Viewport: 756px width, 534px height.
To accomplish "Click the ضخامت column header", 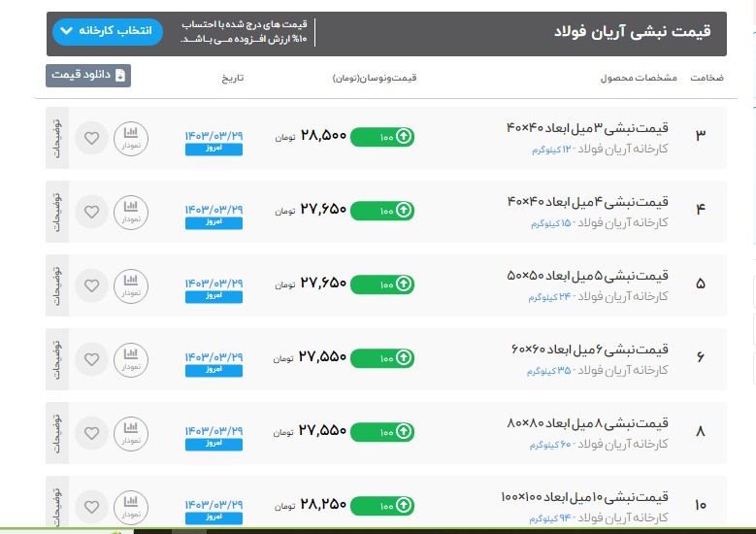I will [x=710, y=77].
